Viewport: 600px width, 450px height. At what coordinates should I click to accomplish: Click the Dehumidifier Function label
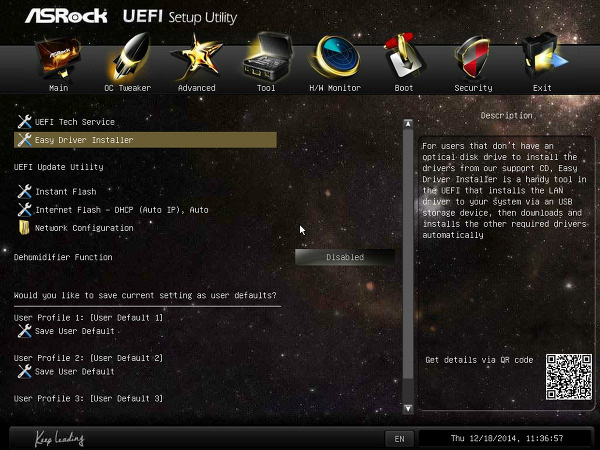click(x=63, y=257)
